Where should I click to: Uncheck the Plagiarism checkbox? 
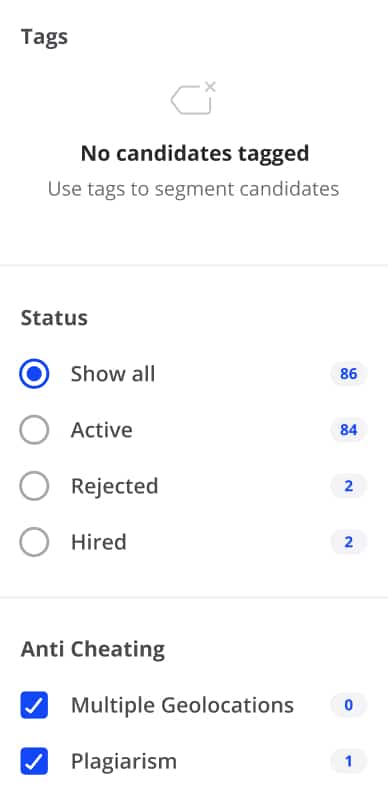pos(35,761)
